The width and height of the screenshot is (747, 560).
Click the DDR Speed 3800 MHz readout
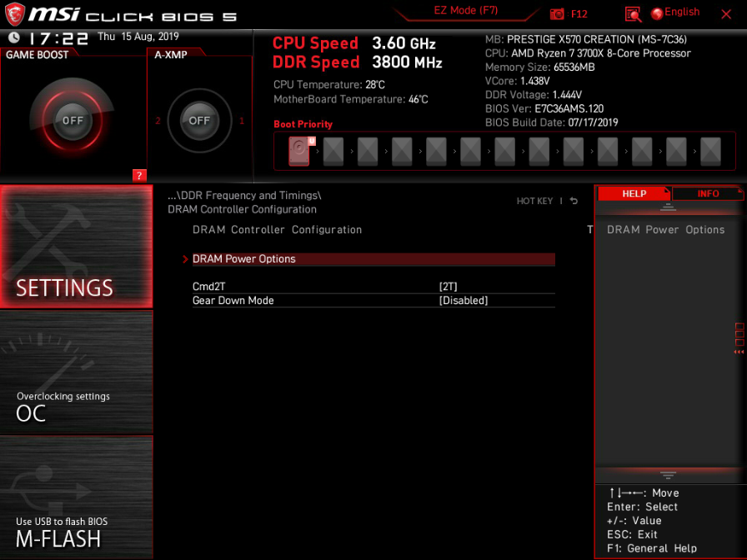[358, 62]
